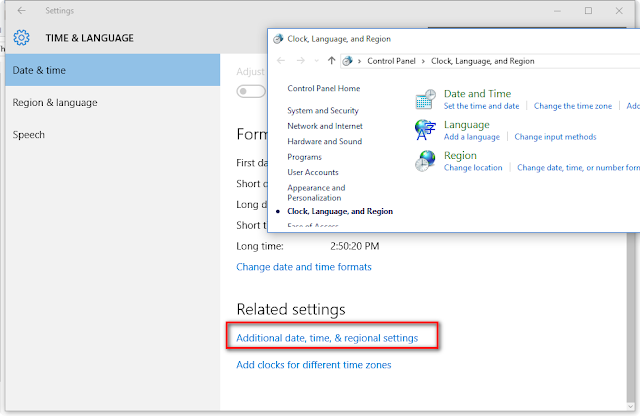Click Add a language link
This screenshot has height=416, width=640.
(x=472, y=137)
